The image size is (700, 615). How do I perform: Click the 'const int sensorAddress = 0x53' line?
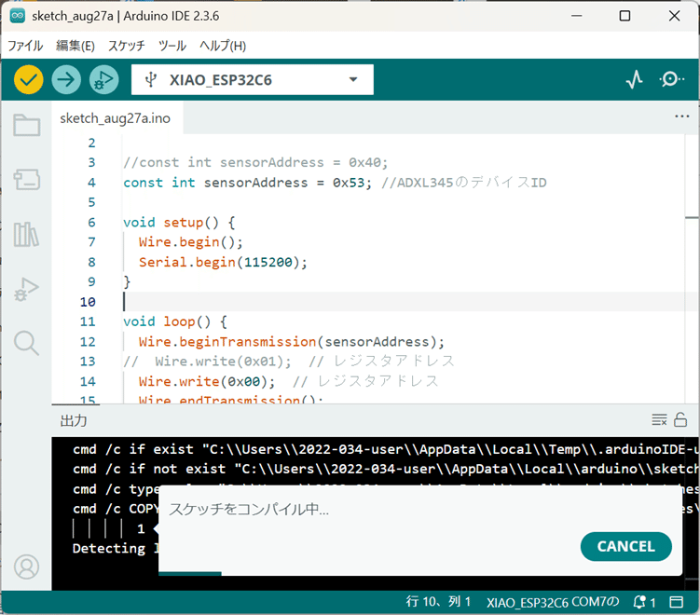tap(335, 183)
